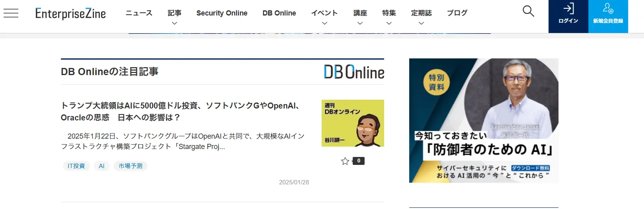Click 新規会員登録 register button
Viewport: 644px width, 209px height.
tap(608, 16)
